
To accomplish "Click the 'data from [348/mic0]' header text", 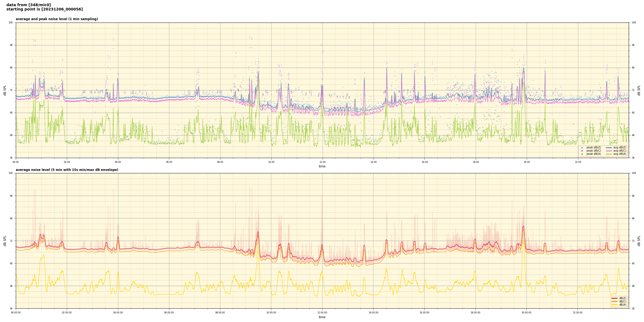I will click(x=28, y=5).
